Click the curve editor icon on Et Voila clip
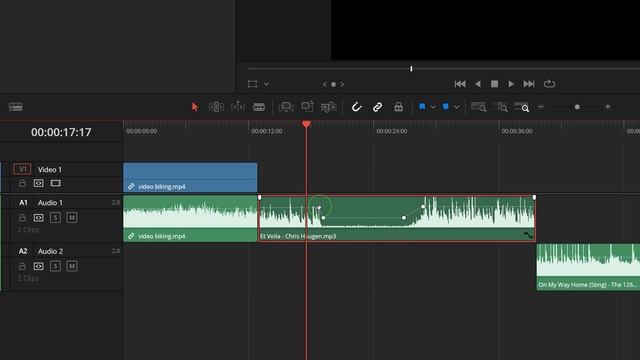The height and width of the screenshot is (360, 640). (528, 236)
